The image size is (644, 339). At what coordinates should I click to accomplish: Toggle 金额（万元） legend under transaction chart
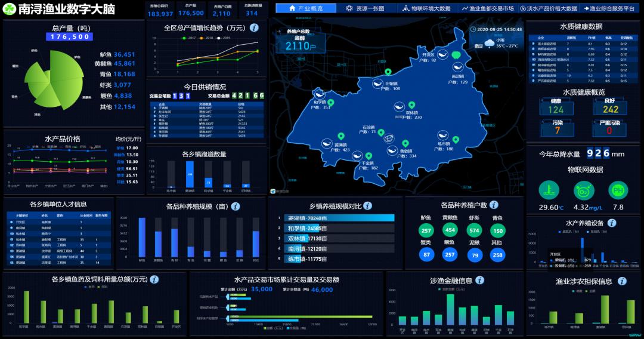click(274, 328)
